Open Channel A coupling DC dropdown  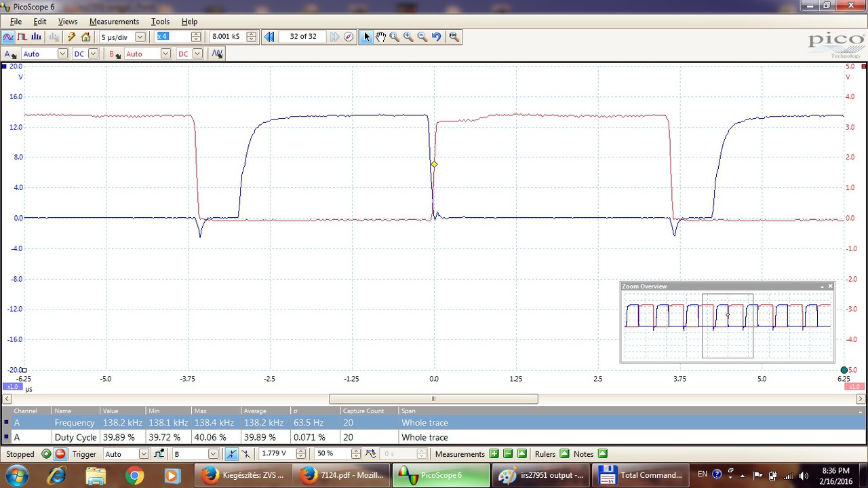click(94, 54)
